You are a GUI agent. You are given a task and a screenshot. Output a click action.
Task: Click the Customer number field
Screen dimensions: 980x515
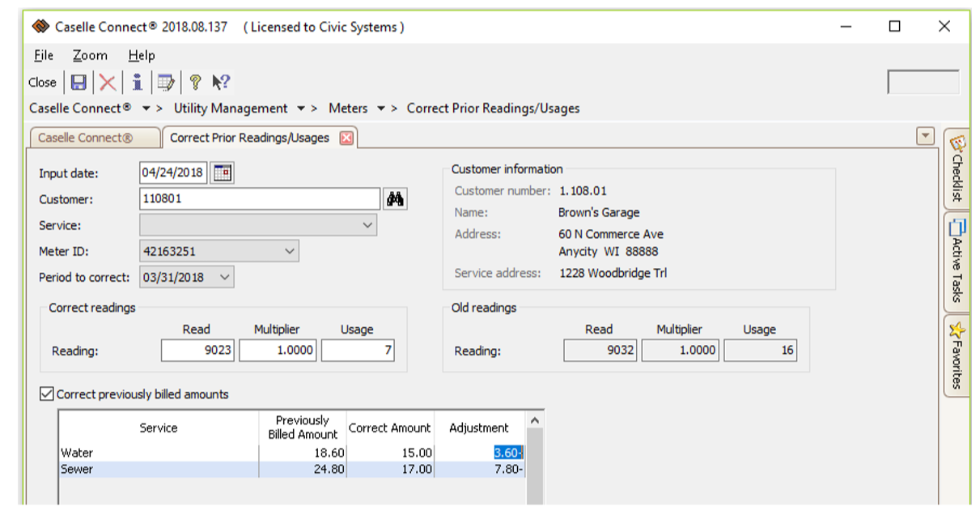click(x=260, y=199)
